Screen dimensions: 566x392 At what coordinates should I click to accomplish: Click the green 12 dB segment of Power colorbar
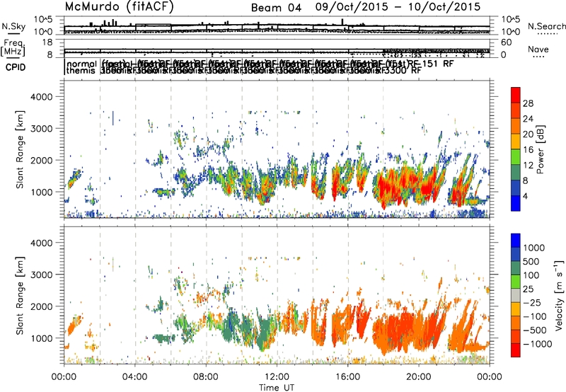tap(516, 157)
